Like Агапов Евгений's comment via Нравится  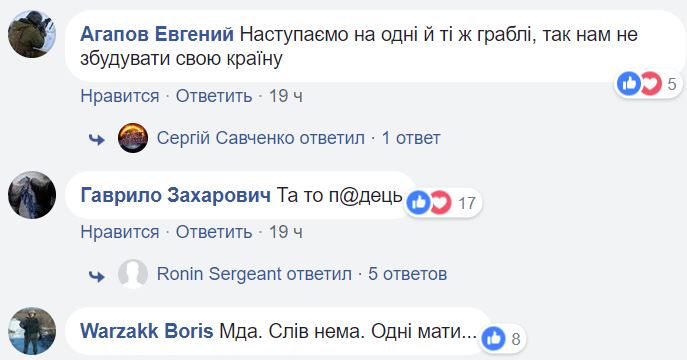tap(120, 96)
